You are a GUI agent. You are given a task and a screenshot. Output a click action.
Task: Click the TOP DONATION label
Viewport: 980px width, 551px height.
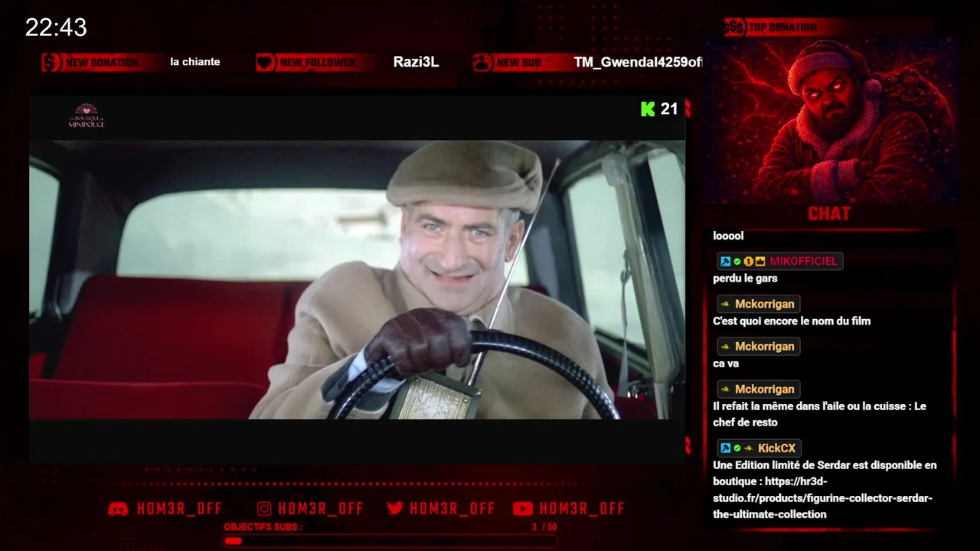tap(782, 28)
